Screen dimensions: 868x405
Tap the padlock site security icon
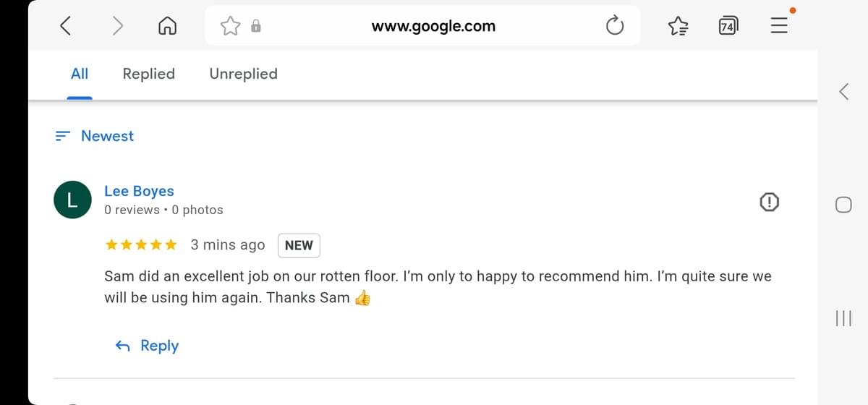(255, 27)
